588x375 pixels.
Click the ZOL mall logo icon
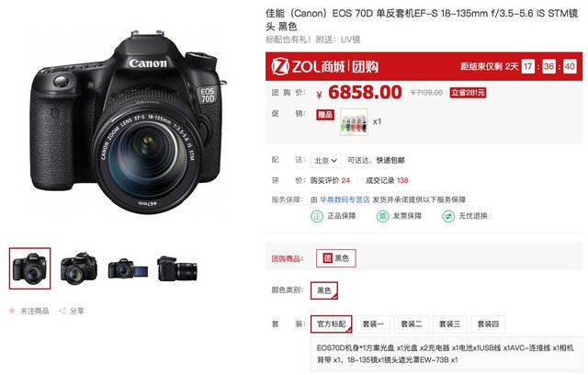[280, 66]
